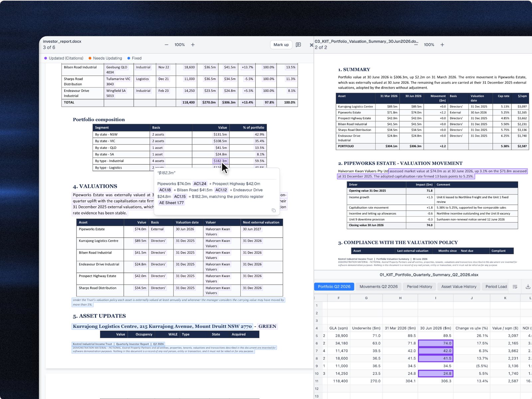Copy the citation popup text
The height and width of the screenshot is (399, 532).
pyautogui.click(x=274, y=210)
